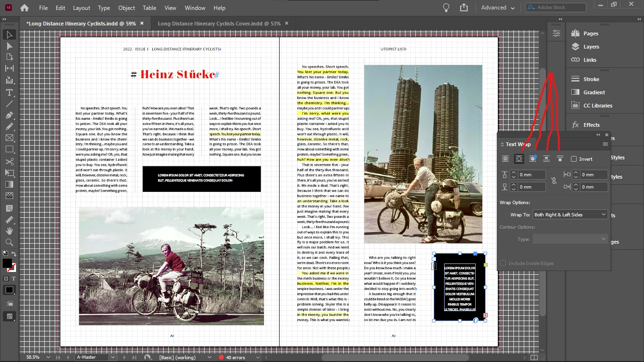Image resolution: width=644 pixels, height=362 pixels.
Task: Click the Home icon
Action: coord(24,8)
